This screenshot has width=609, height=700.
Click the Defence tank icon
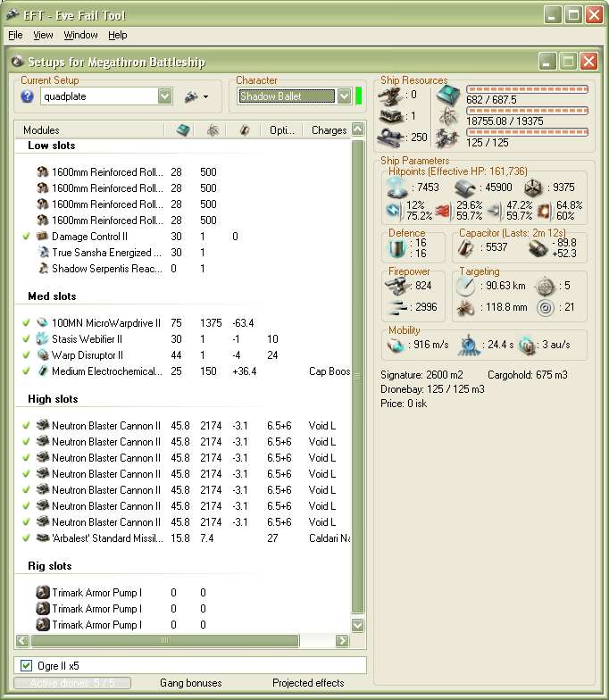point(396,248)
